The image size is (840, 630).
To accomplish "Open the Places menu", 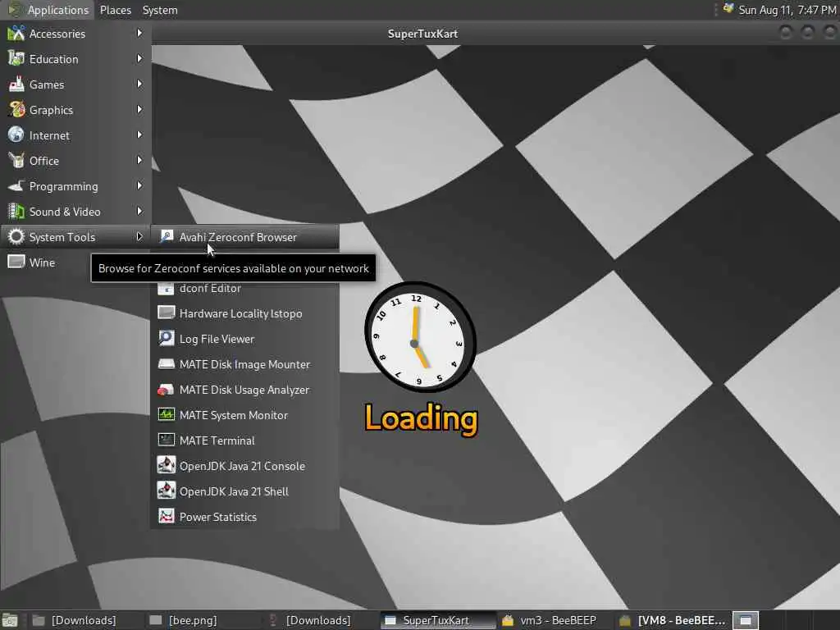I will pos(115,10).
